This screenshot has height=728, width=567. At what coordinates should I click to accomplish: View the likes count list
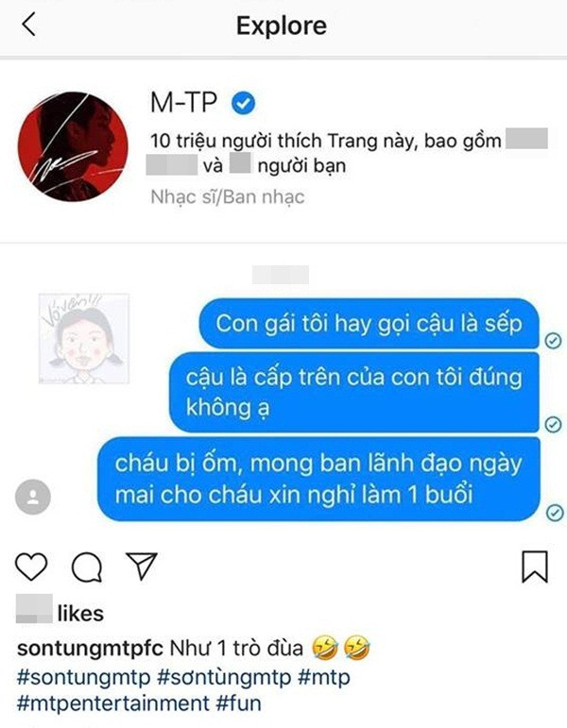coord(60,613)
